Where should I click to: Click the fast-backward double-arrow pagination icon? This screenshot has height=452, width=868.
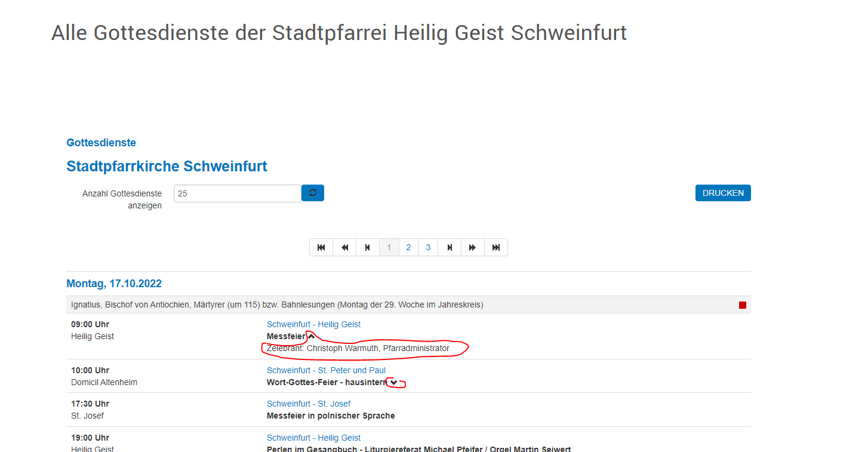pos(344,247)
